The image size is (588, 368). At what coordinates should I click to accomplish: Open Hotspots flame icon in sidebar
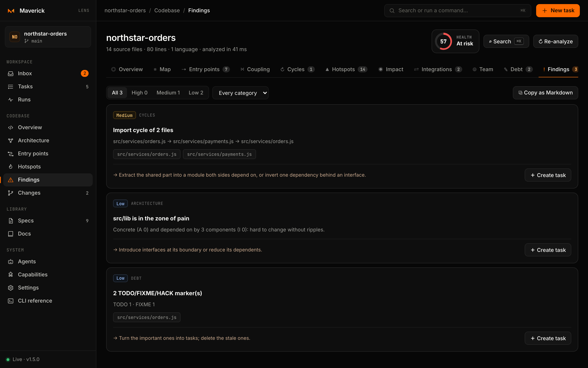10,166
